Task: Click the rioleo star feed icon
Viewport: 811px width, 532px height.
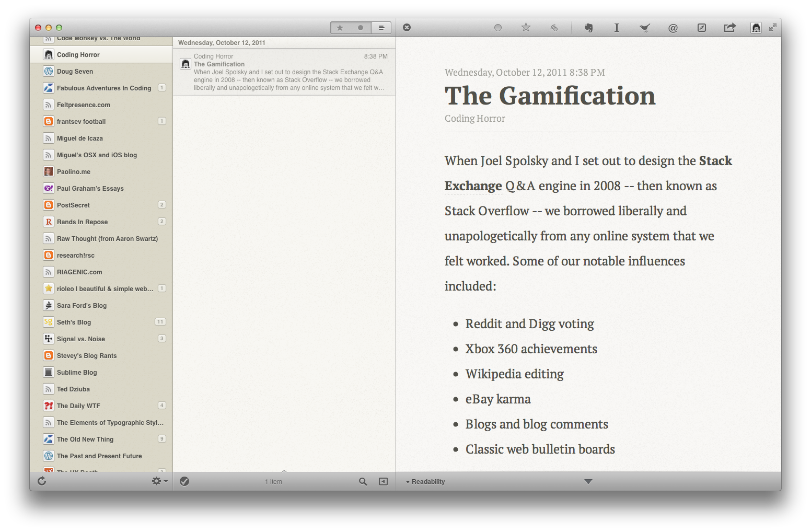Action: coord(49,288)
